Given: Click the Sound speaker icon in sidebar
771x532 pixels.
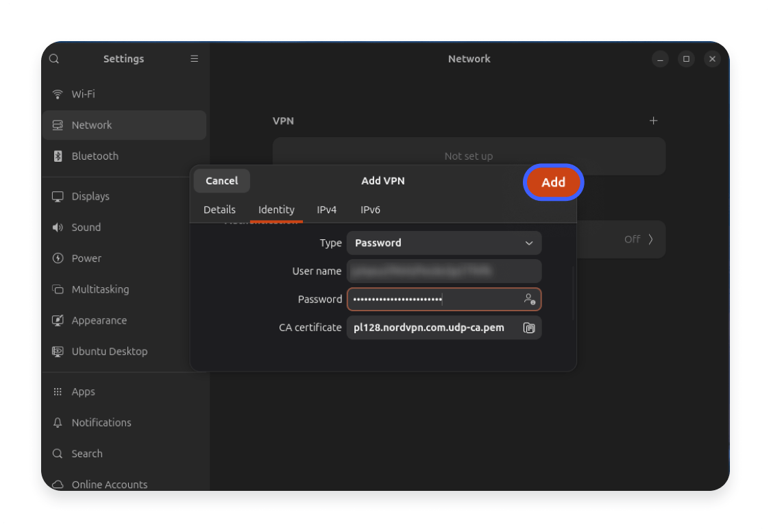Looking at the screenshot, I should [58, 227].
